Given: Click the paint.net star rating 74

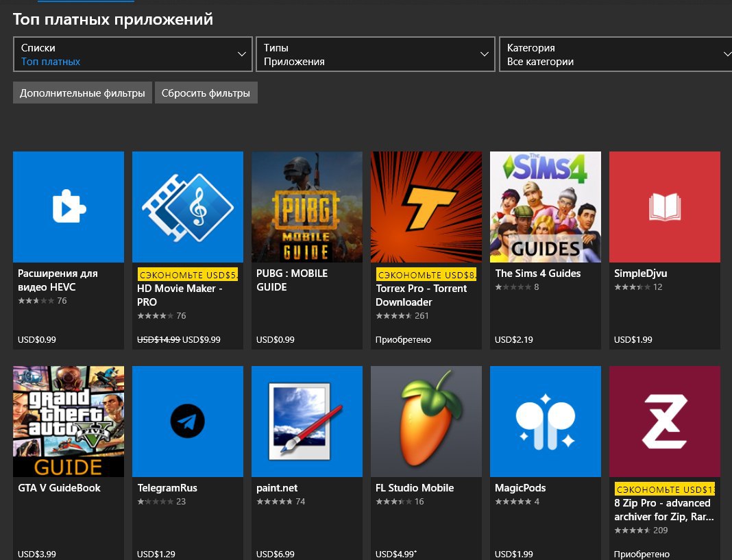Looking at the screenshot, I should 280,501.
